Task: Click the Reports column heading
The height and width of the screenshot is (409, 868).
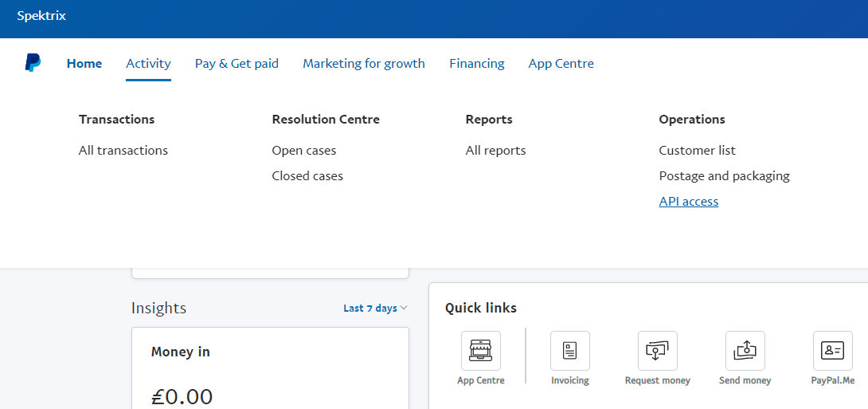Action: (x=489, y=119)
